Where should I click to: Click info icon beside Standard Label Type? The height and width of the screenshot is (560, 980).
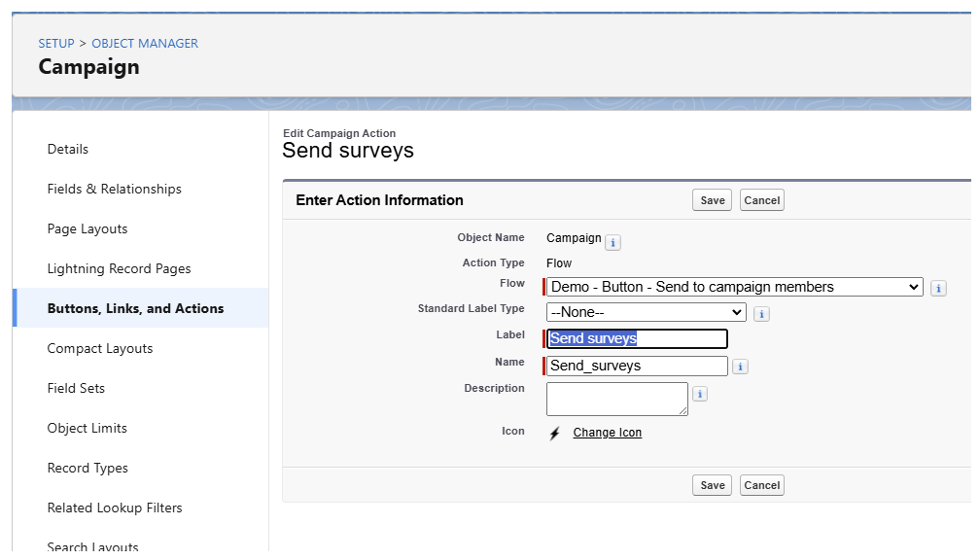pos(761,314)
